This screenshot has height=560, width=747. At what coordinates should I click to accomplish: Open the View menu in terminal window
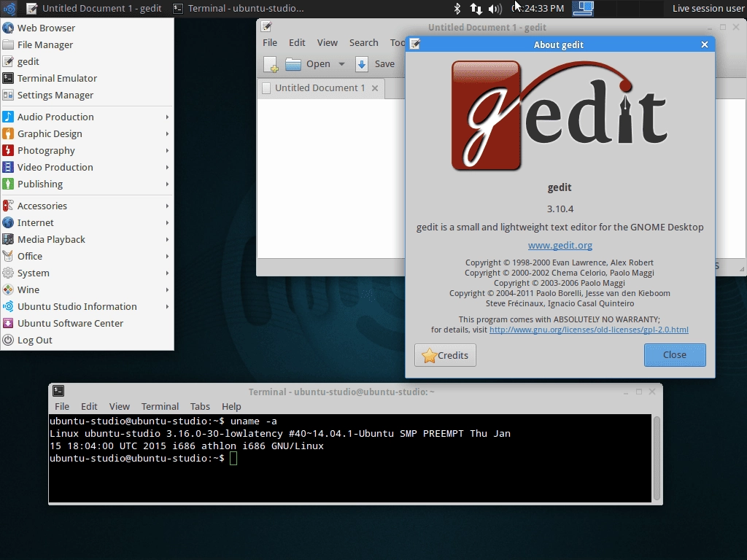pyautogui.click(x=119, y=407)
